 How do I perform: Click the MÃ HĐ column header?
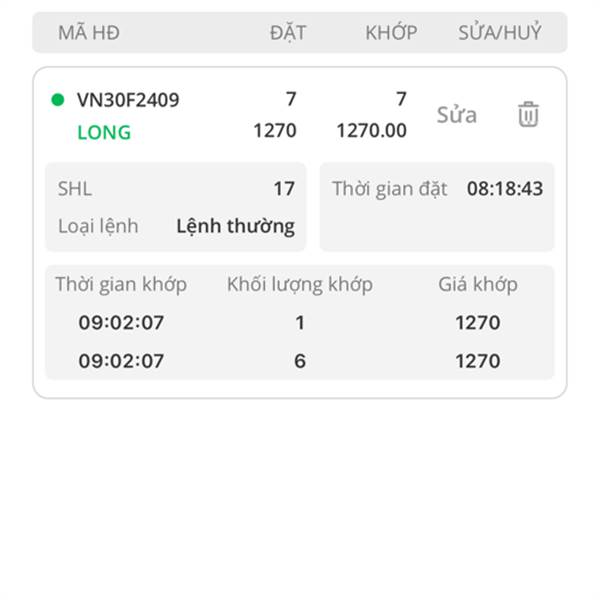coord(89,33)
